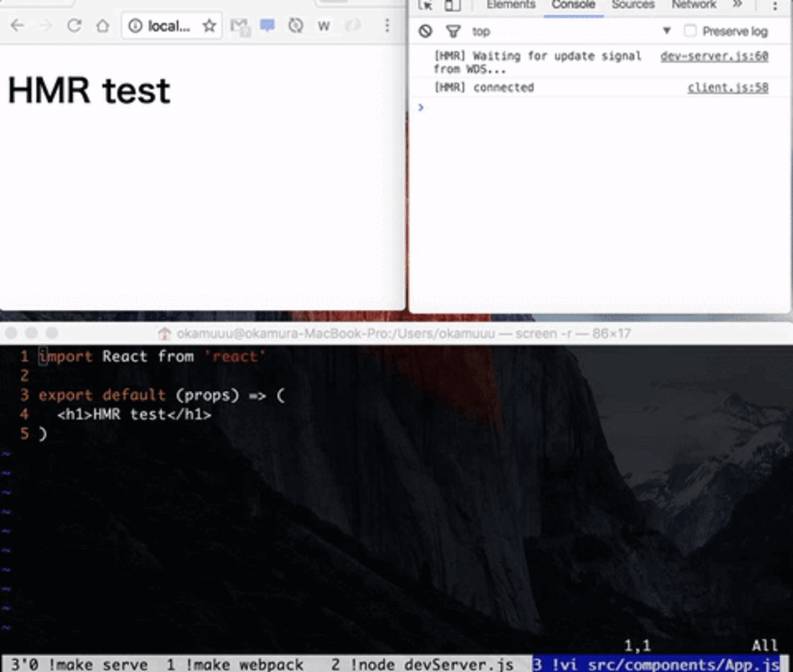Open the 'top' execution context dropdown

(571, 31)
